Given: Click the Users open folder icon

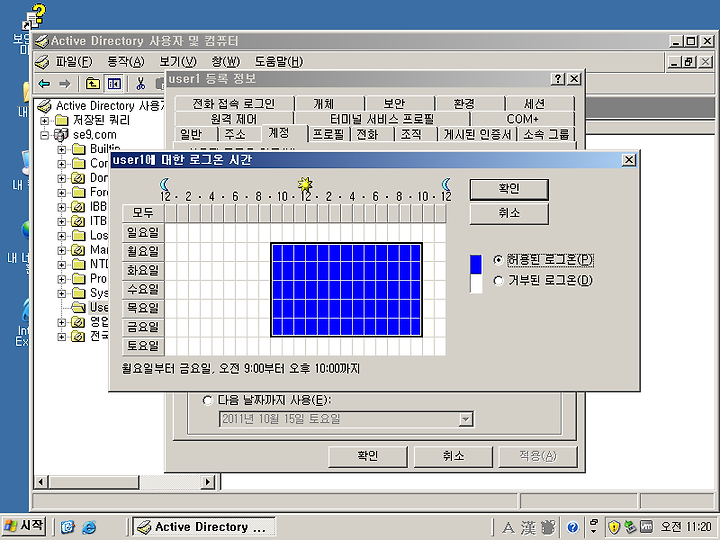Looking at the screenshot, I should tap(79, 307).
